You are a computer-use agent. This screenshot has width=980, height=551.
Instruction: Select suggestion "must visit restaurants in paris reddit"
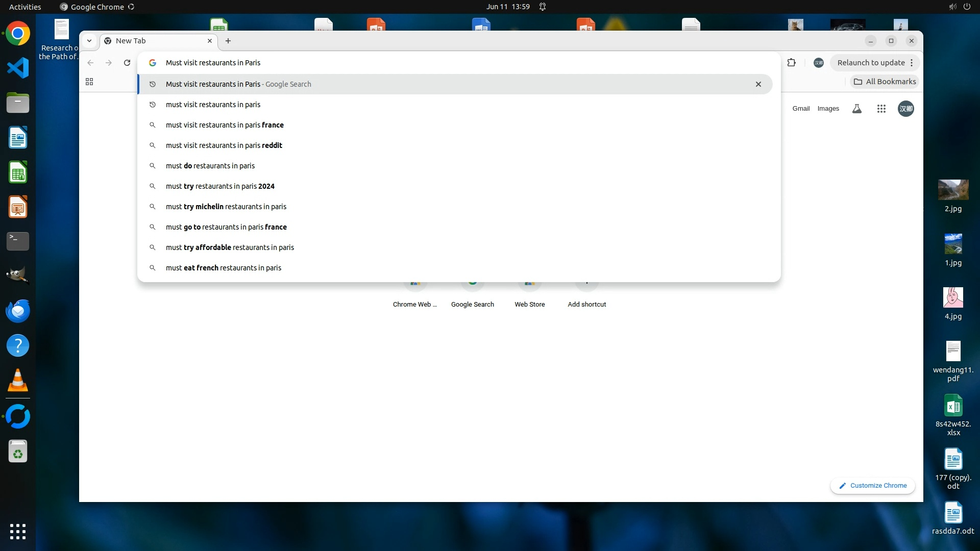(224, 145)
